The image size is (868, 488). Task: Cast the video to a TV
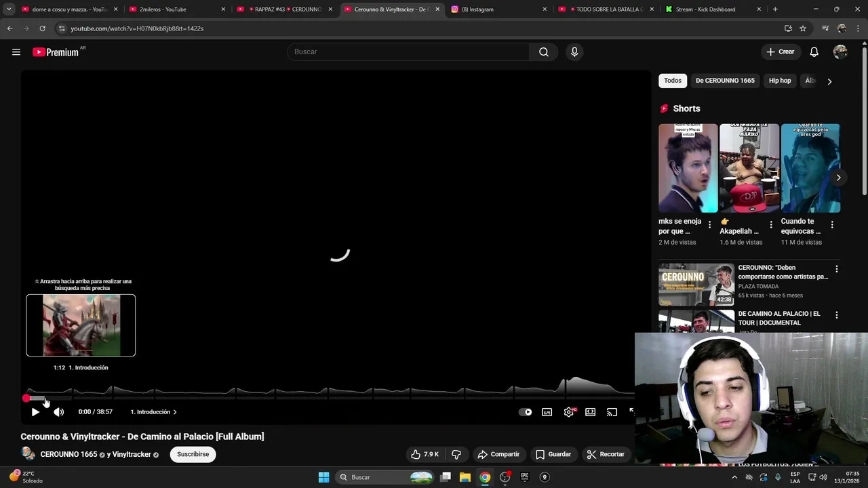coord(612,412)
